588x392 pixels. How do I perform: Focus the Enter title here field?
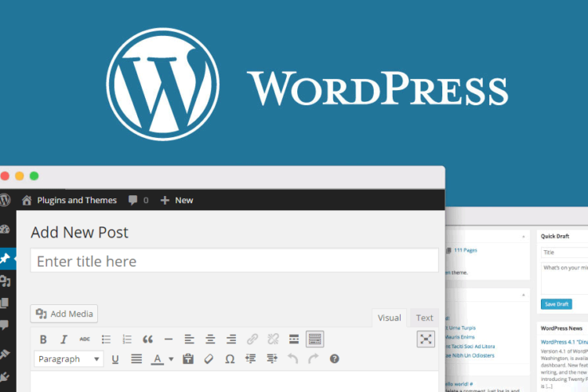click(x=234, y=261)
